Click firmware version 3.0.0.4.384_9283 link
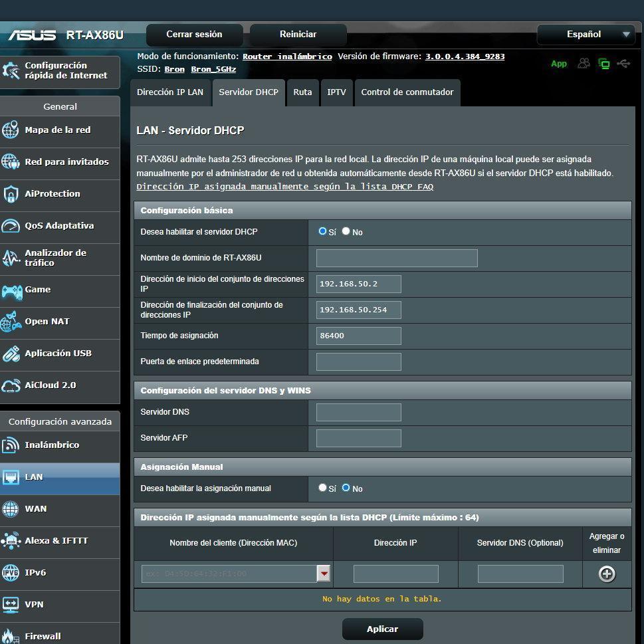644x644 pixels. tap(465, 56)
